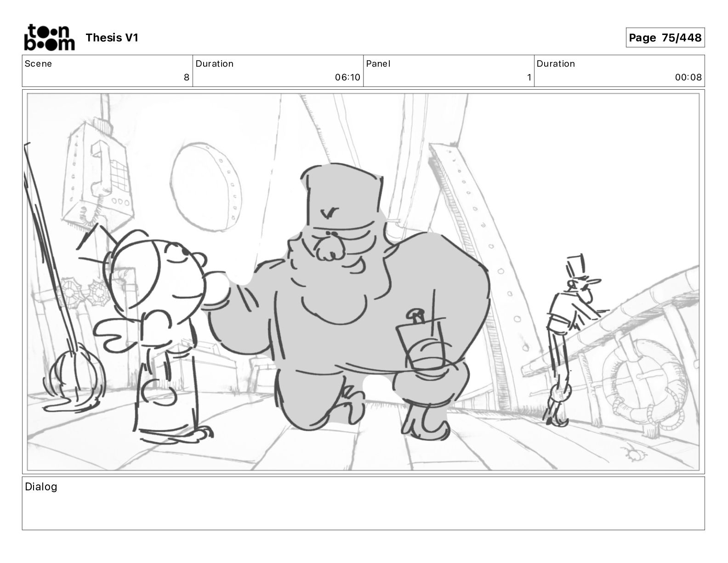Select scene number value '8'
This screenshot has height=563, width=728.
[186, 77]
